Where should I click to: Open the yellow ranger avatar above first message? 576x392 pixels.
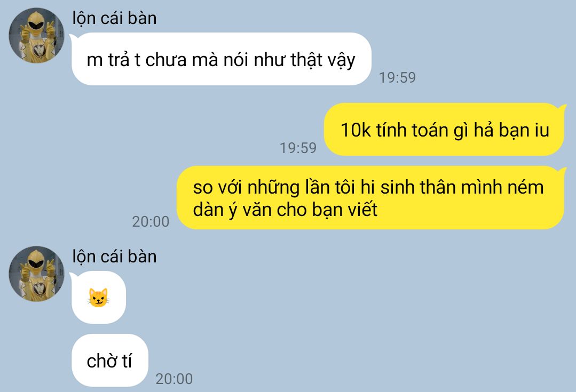coord(36,36)
